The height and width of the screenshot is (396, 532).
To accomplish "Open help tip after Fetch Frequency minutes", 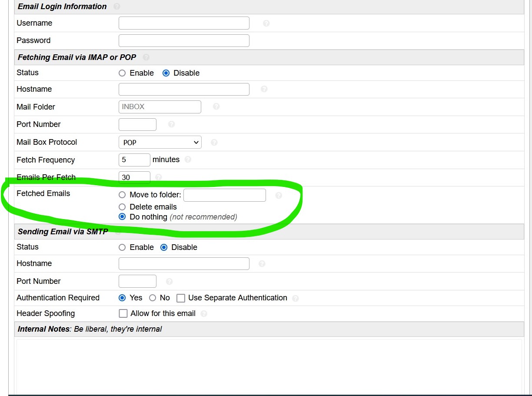I will coord(188,160).
